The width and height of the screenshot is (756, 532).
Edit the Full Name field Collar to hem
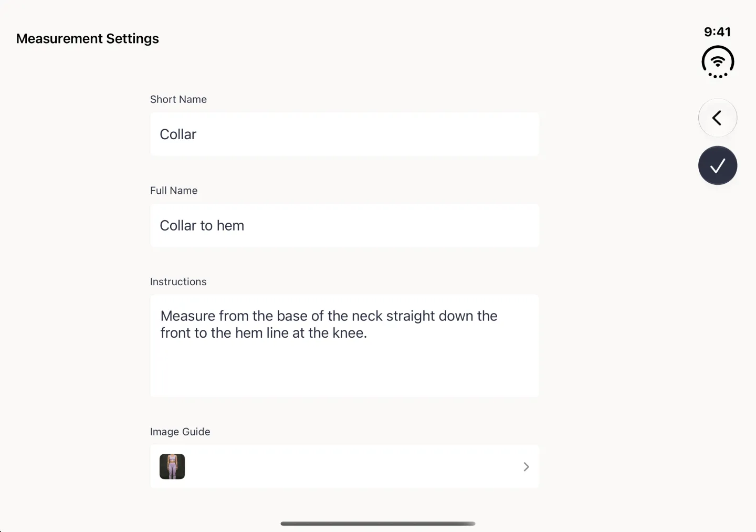click(x=344, y=225)
